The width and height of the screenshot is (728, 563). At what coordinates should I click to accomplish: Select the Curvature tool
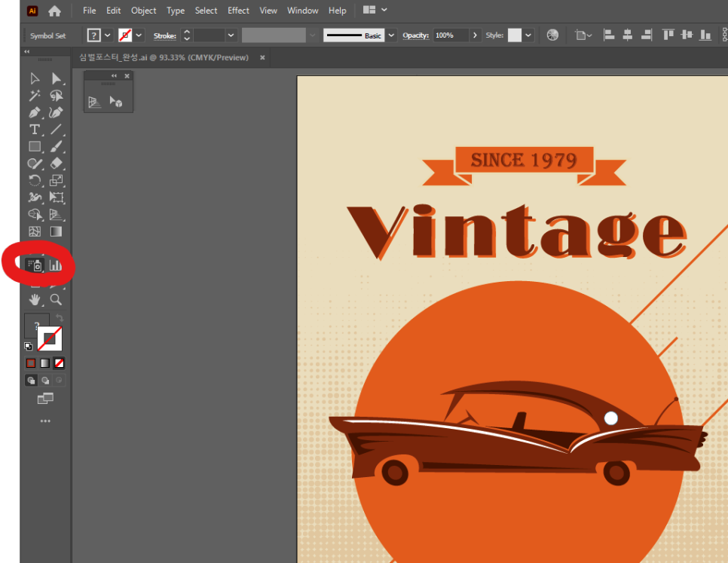pos(56,113)
